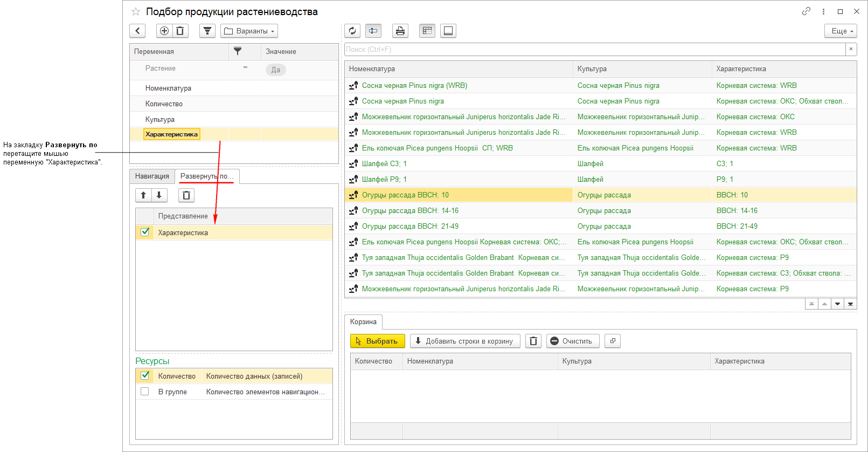Open the three-dot window menu
Image resolution: width=868 pixels, height=452 pixels.
click(823, 11)
